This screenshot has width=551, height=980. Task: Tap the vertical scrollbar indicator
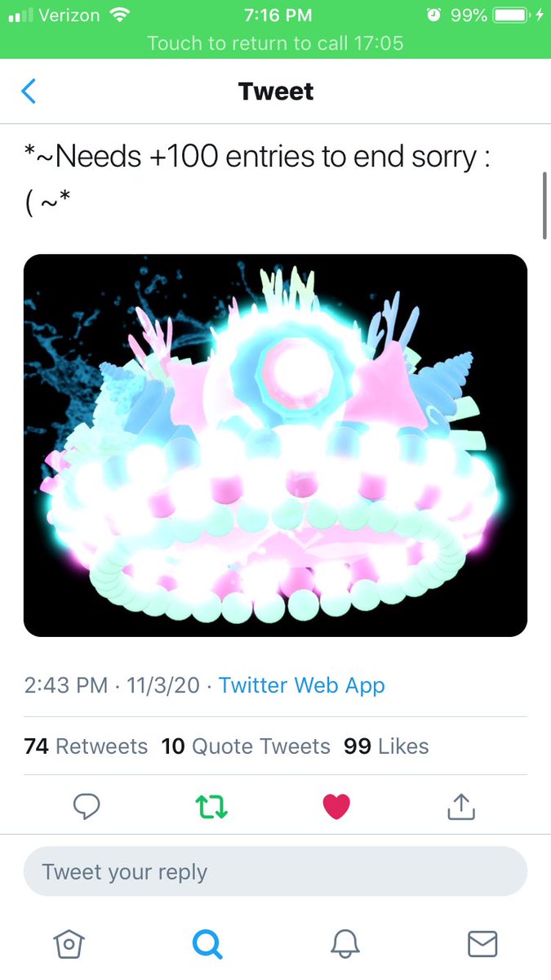pyautogui.click(x=544, y=205)
